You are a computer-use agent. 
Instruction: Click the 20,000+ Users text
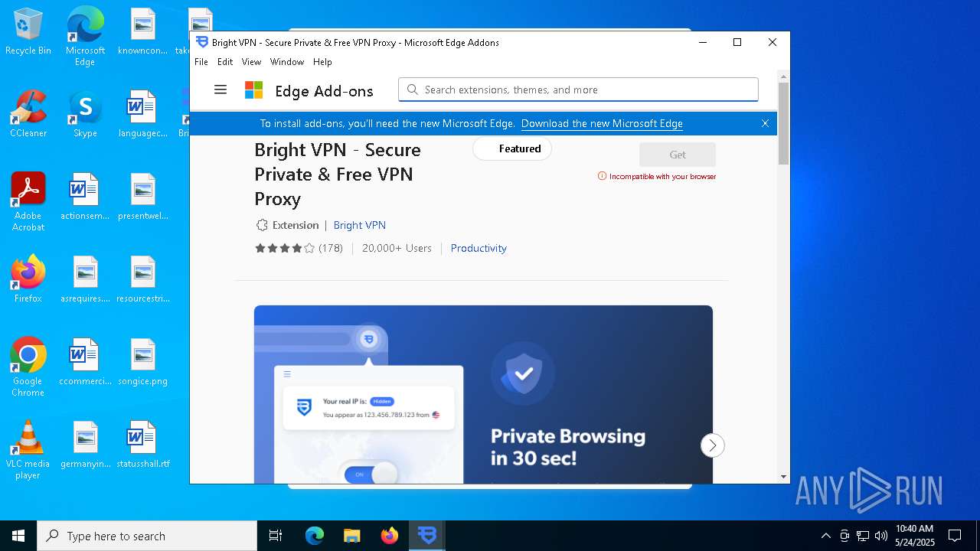[x=397, y=248]
